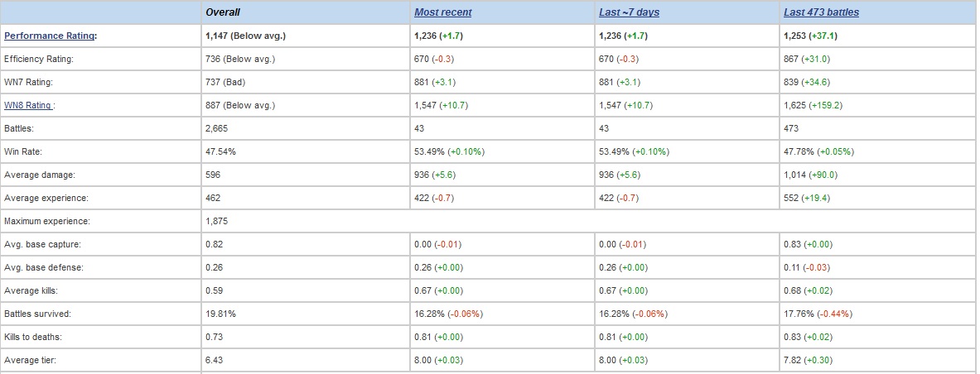The height and width of the screenshot is (374, 980).
Task: Select the Last ~7 days column header
Action: tap(630, 12)
